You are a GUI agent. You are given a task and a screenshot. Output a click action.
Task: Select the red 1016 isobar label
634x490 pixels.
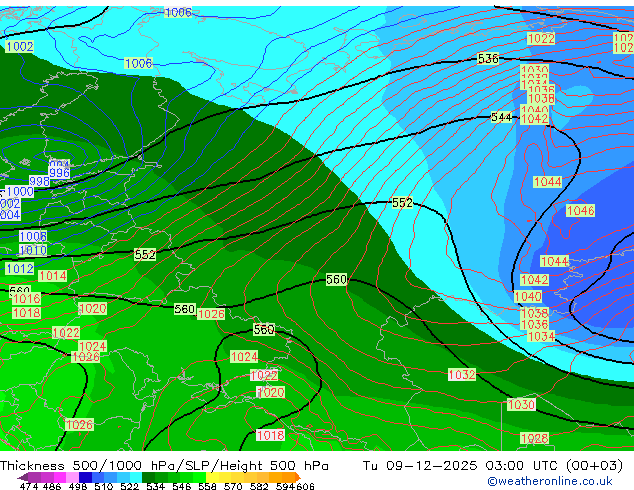27,299
